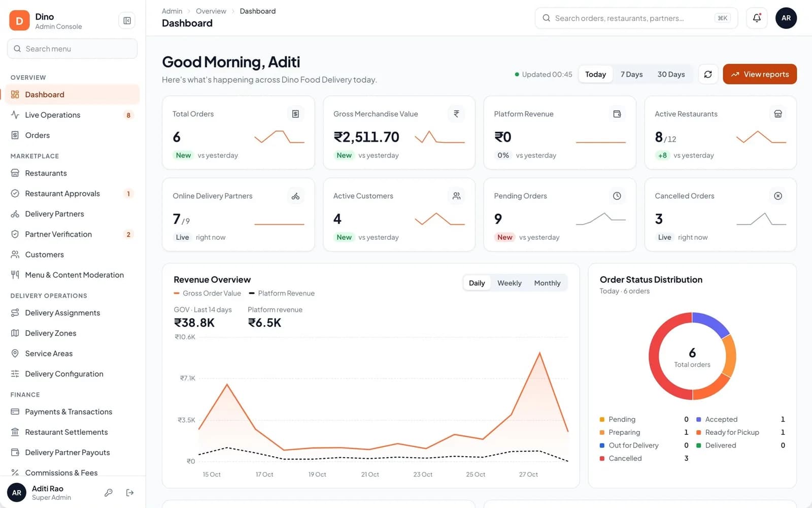Click Admin in the breadcrumb

click(172, 11)
